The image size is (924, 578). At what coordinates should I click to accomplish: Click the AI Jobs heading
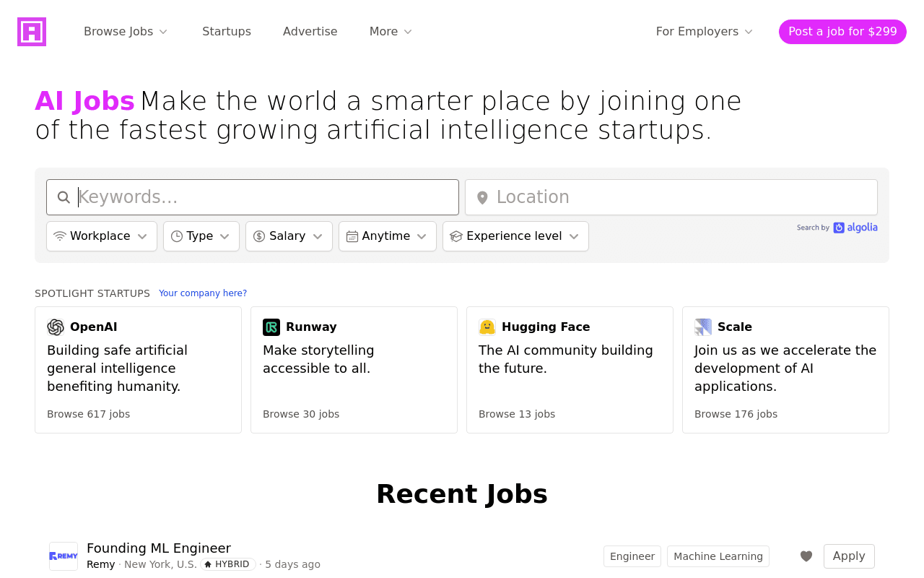85,101
